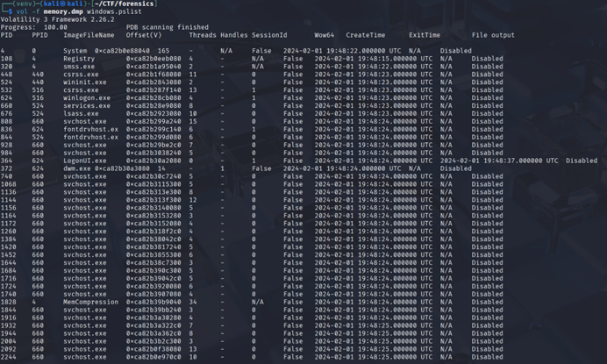Click PID 1384 in svchost.exe row

tap(9, 239)
